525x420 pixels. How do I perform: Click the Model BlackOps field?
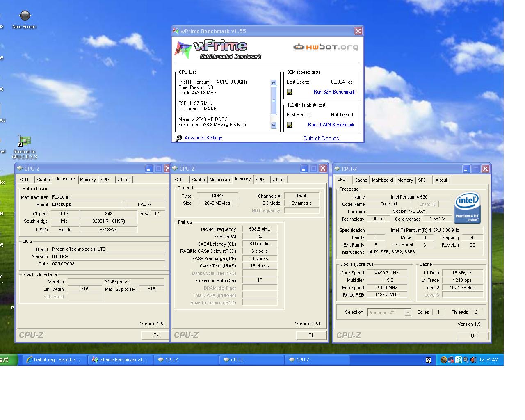(x=87, y=204)
